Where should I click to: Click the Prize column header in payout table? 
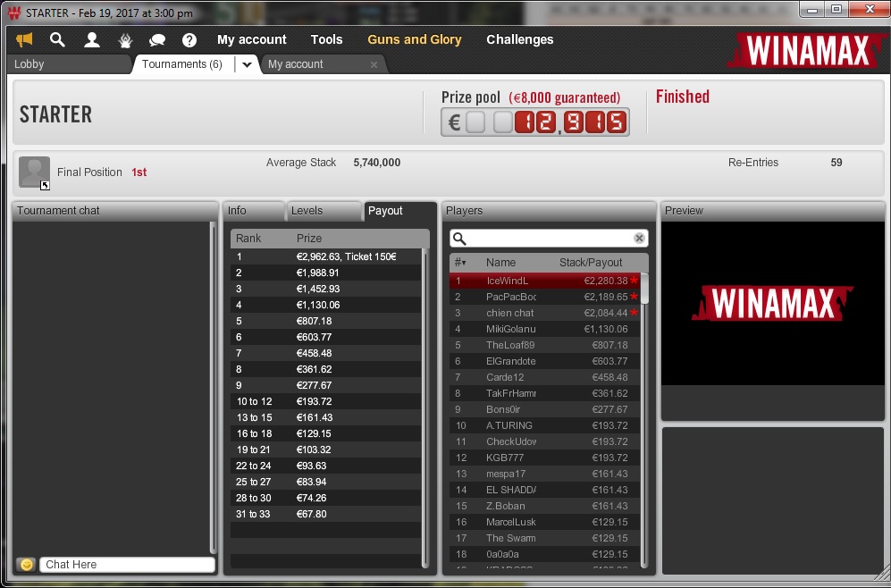tap(309, 239)
